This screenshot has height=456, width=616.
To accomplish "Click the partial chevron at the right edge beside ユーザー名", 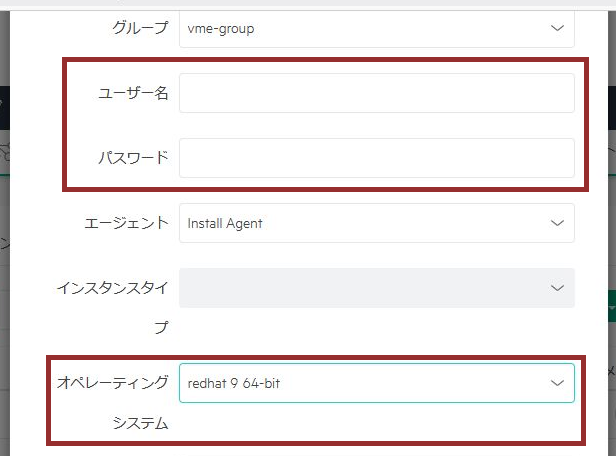I will coord(611,147).
